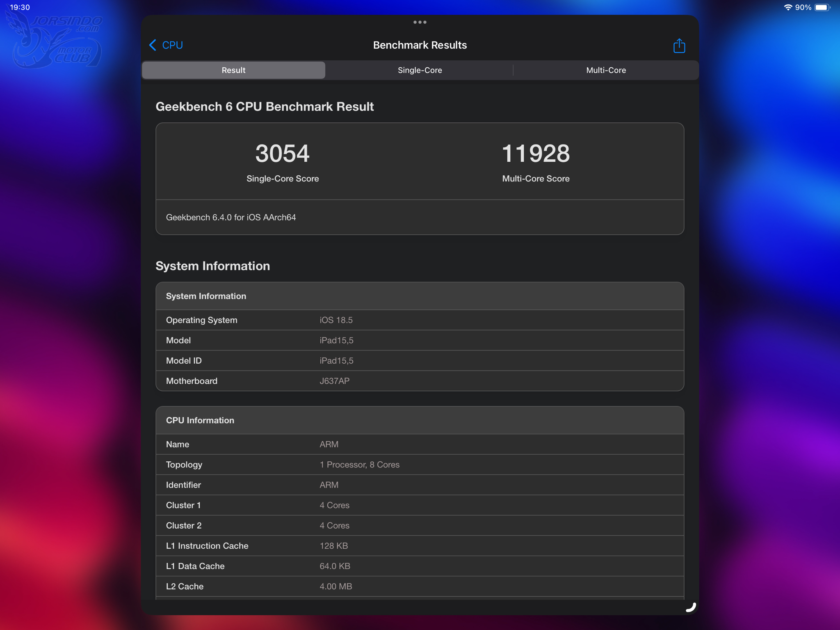Go back to the CPU screen
Screen dimensions: 840x630
(x=166, y=45)
